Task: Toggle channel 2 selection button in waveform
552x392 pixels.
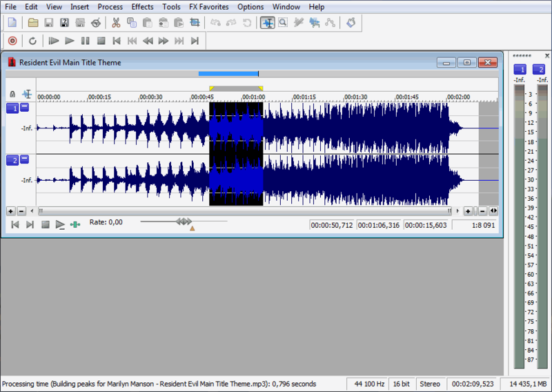Action: tap(12, 160)
